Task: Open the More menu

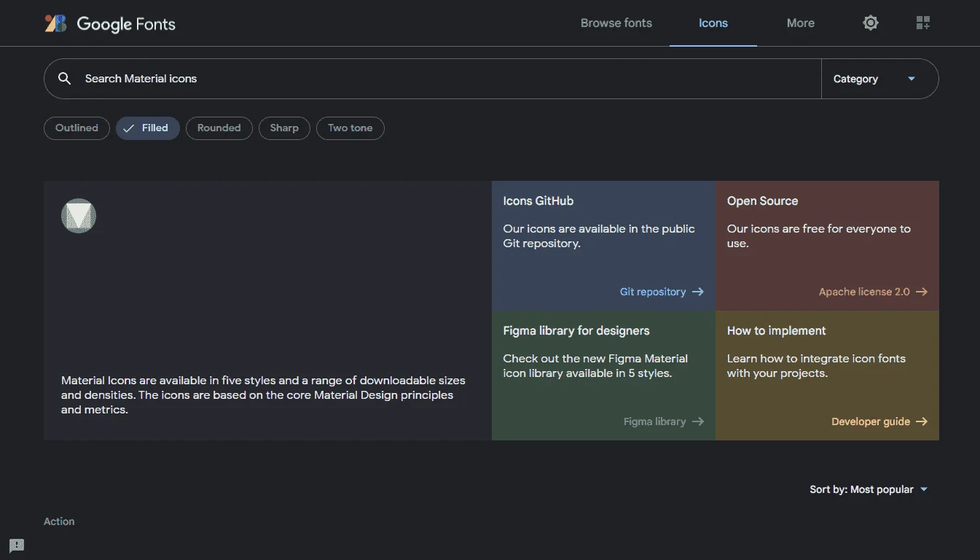Action: (801, 23)
